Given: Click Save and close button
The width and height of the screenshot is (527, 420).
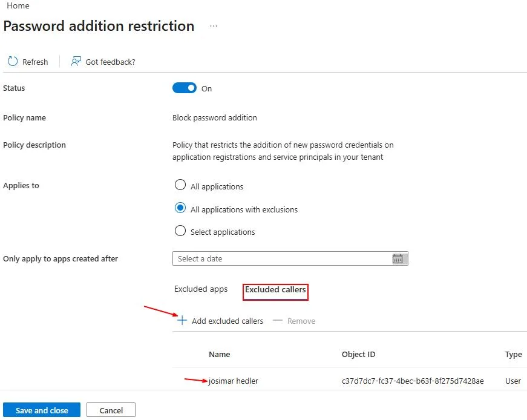Looking at the screenshot, I should 42,410.
